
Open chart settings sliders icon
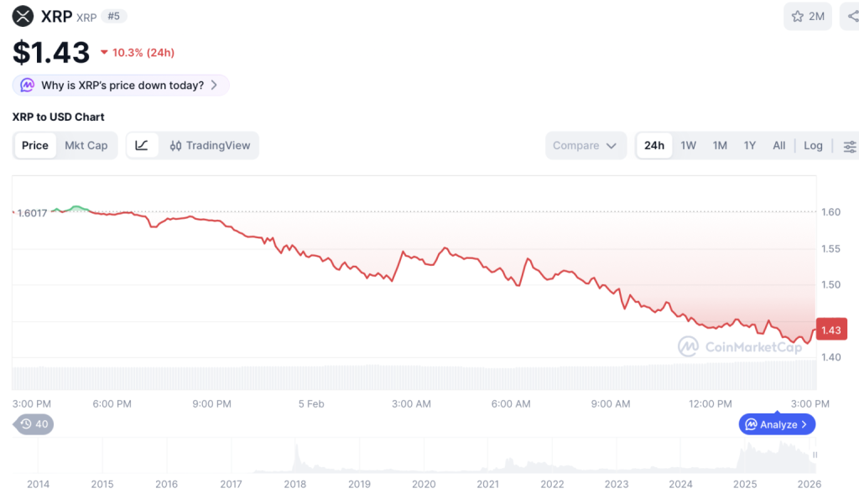[849, 146]
